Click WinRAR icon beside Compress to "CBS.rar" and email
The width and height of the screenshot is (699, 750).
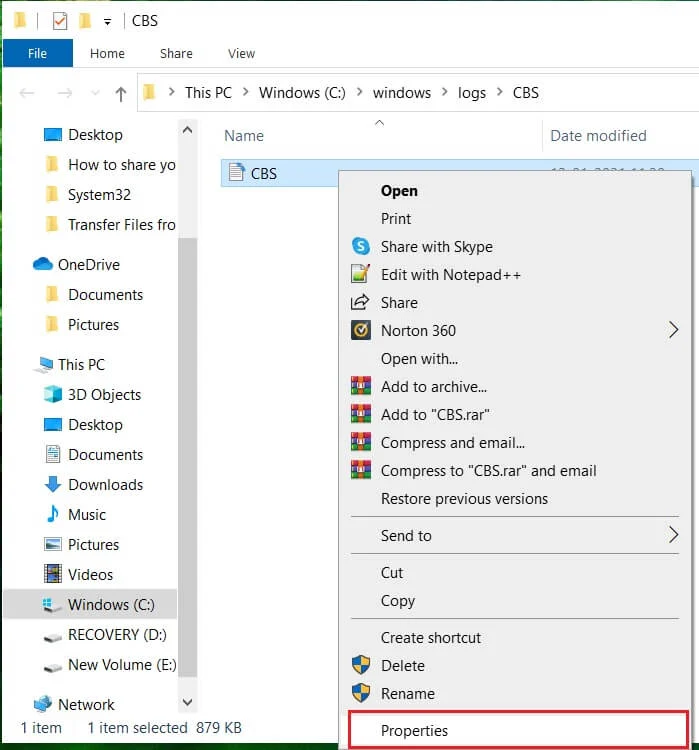pyautogui.click(x=361, y=470)
